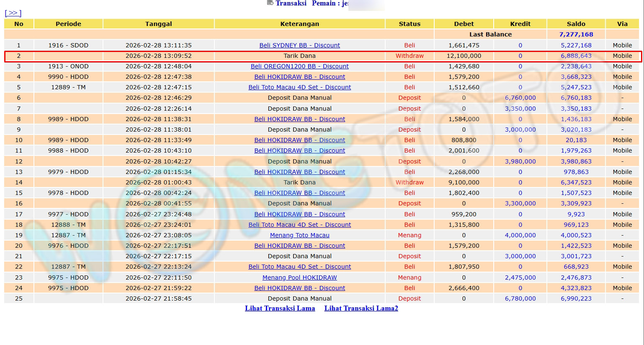Select the highlighted Withdraw debit 12,100,000 cell
The height and width of the screenshot is (345, 644).
(x=464, y=56)
